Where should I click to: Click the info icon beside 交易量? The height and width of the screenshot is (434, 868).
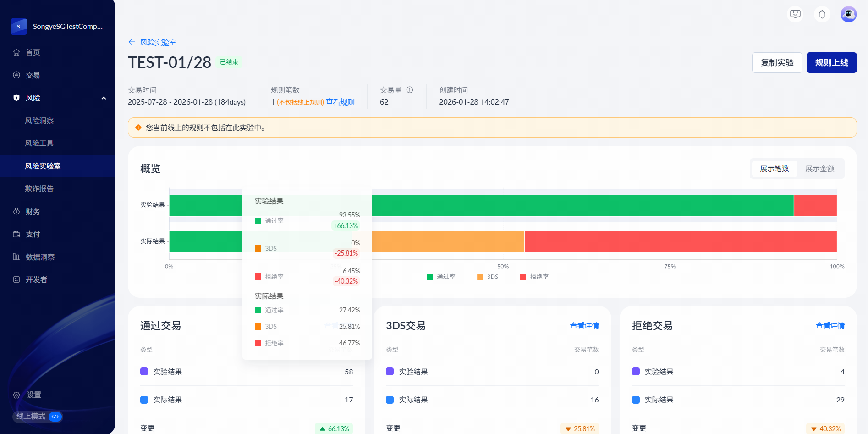pyautogui.click(x=410, y=90)
